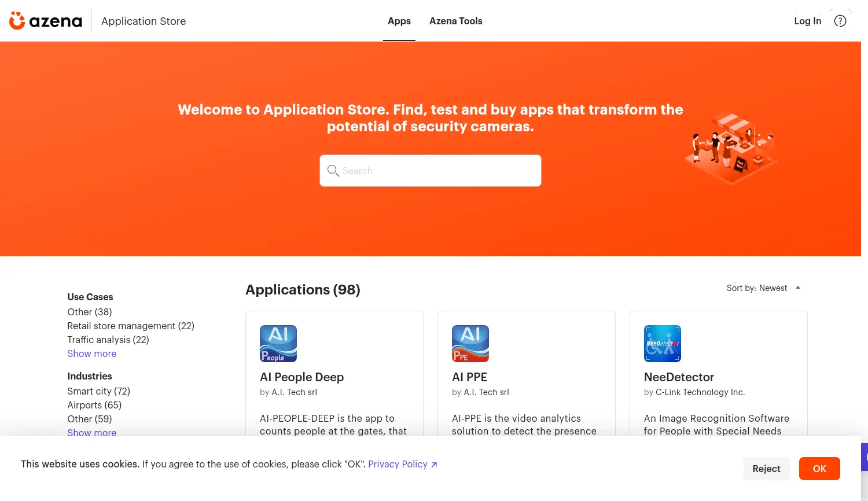Click the Log In link
Viewport: 868px width, 501px height.
pos(807,21)
